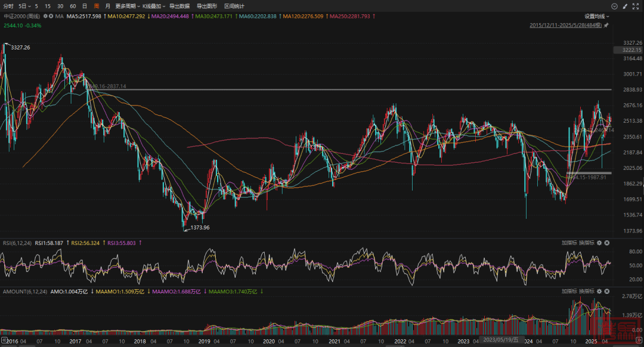Open the circled down-arrow menu at top right
The height and width of the screenshot is (347, 644).
614,6
